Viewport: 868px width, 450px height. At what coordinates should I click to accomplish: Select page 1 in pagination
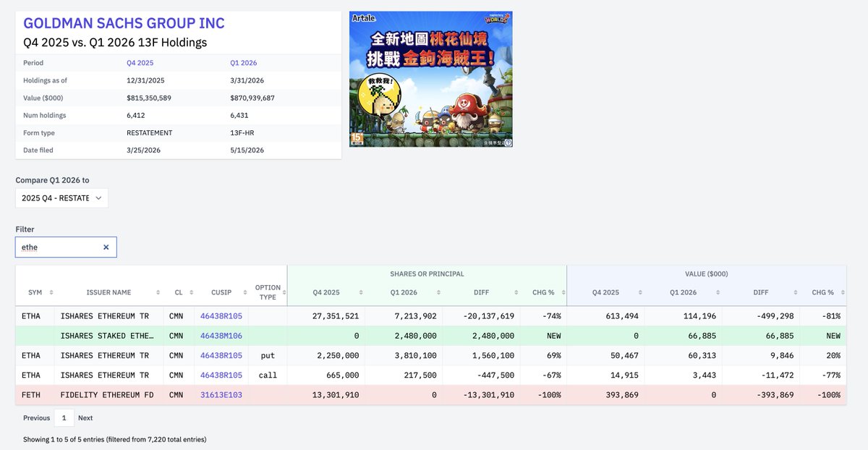pos(64,417)
